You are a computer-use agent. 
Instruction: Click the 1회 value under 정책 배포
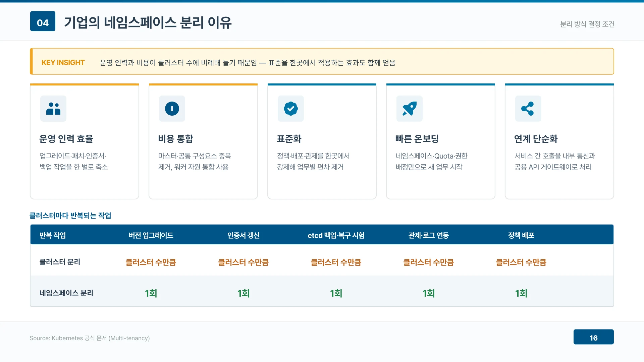pos(521,293)
